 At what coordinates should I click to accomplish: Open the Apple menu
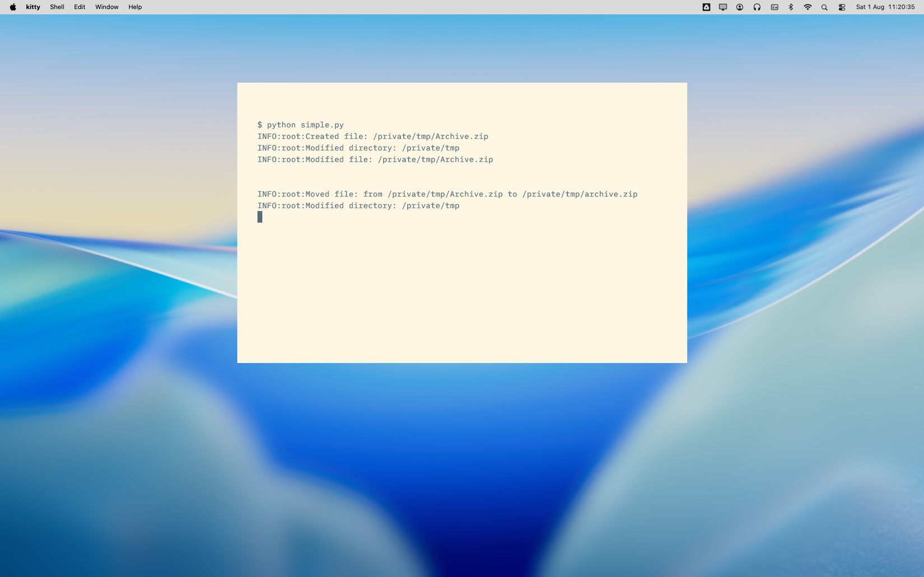[x=13, y=7]
